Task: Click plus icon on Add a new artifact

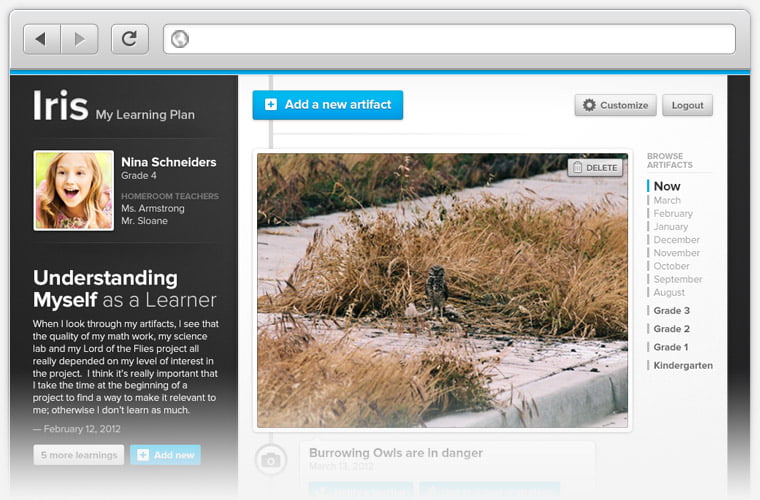Action: (x=271, y=104)
